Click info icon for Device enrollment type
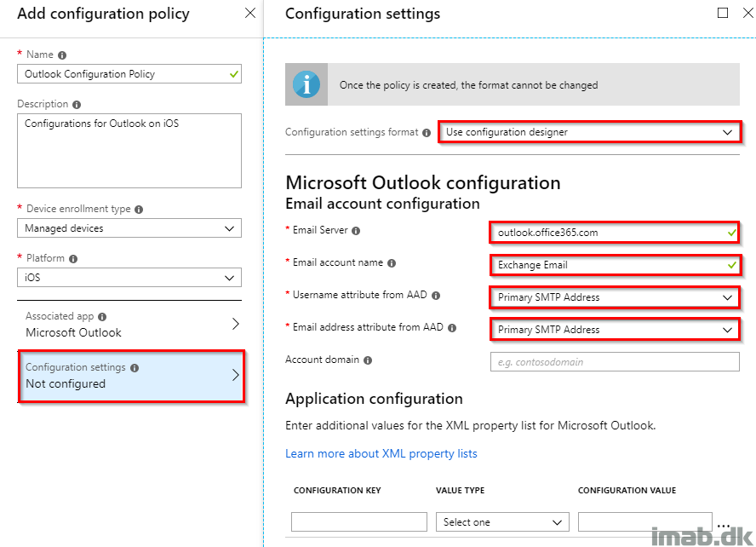Viewport: 756px width, 547px height. [139, 210]
